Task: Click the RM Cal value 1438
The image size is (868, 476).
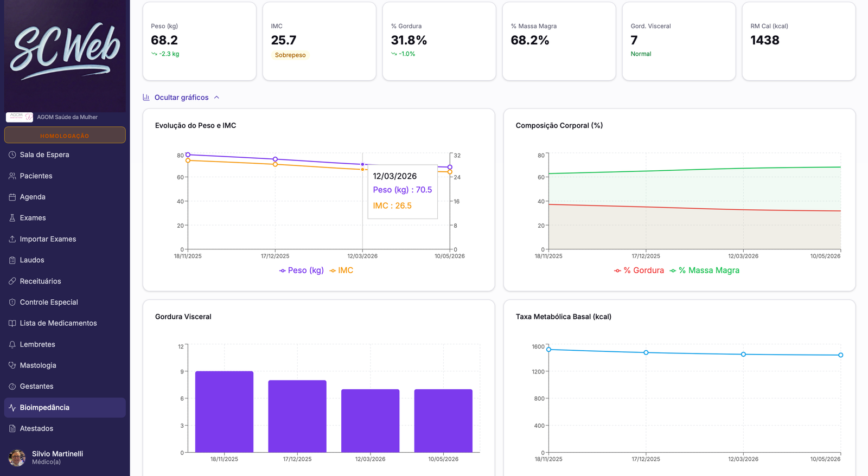Action: pyautogui.click(x=765, y=40)
